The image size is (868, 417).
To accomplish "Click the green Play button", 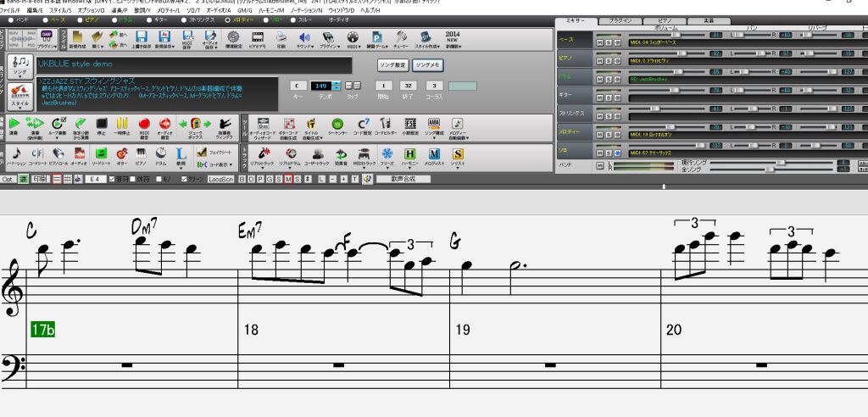I will click(14, 126).
